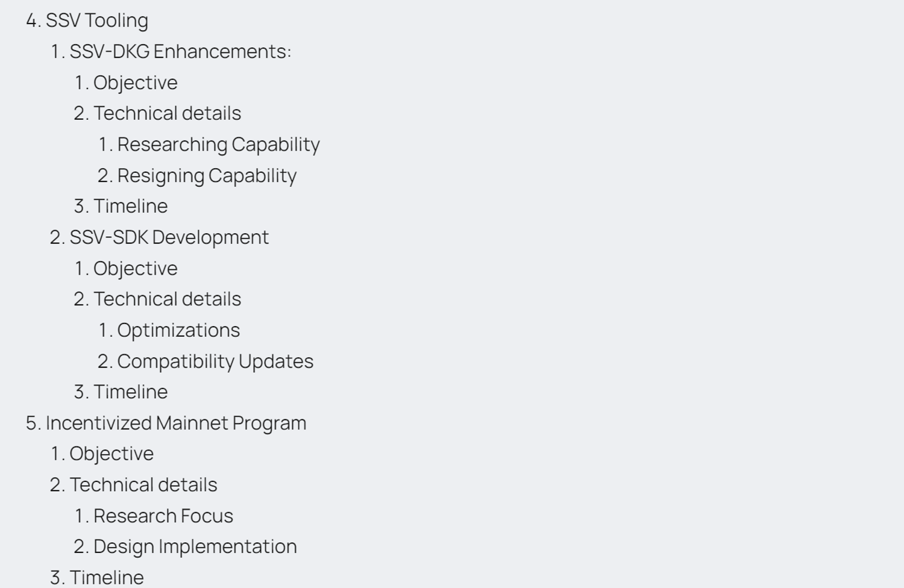Open Timeline under Incentivized Mainnet Program
904x588 pixels.
[x=107, y=577]
